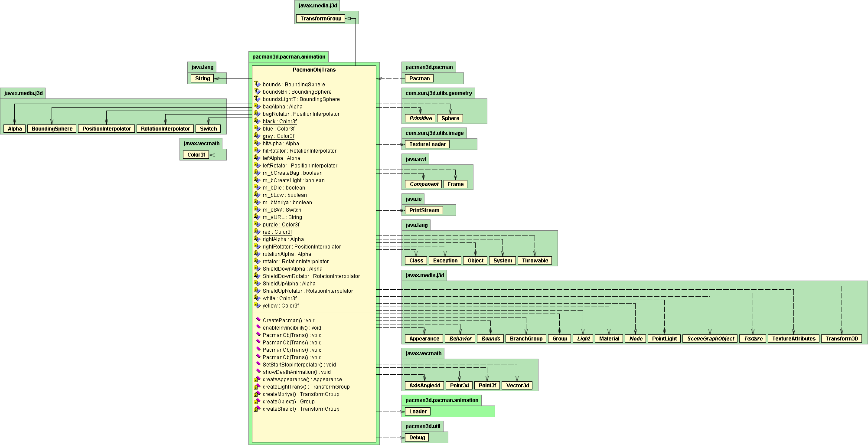Click the PrintStream class in java.io
Screen dimensions: 868x445
coord(424,210)
